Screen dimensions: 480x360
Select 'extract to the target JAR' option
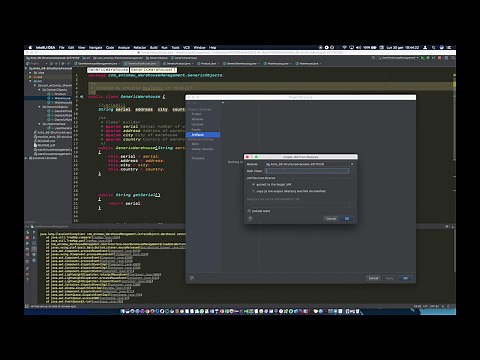(x=271, y=184)
